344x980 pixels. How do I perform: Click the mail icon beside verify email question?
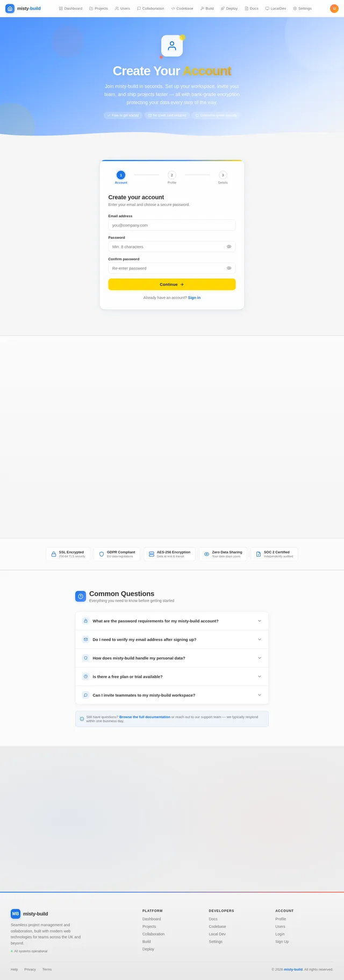pyautogui.click(x=85, y=640)
